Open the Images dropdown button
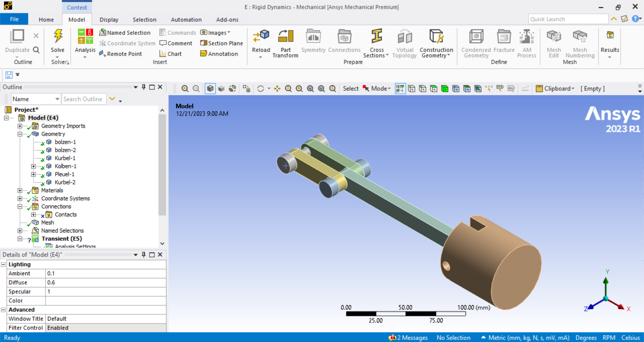The height and width of the screenshot is (342, 644). point(215,33)
